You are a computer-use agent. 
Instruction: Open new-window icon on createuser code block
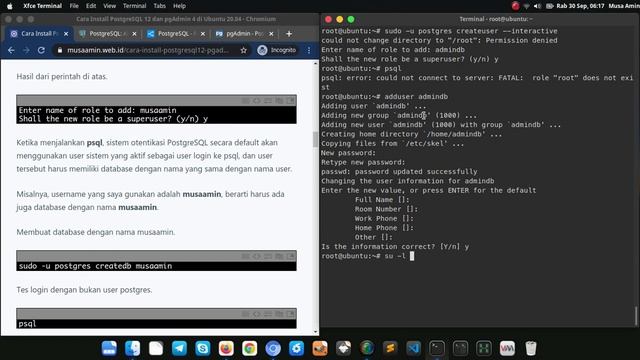point(290,100)
